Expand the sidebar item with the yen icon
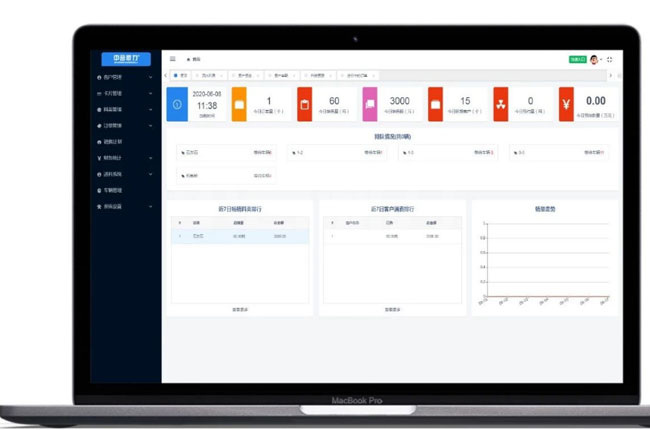The height and width of the screenshot is (430, 650). (124, 157)
